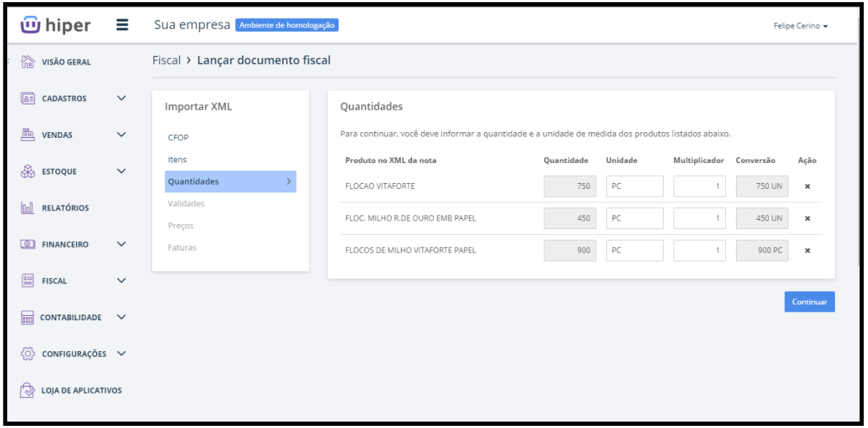Click the Multiplicador column header
Image resolution: width=868 pixels, height=428 pixels.
[700, 160]
